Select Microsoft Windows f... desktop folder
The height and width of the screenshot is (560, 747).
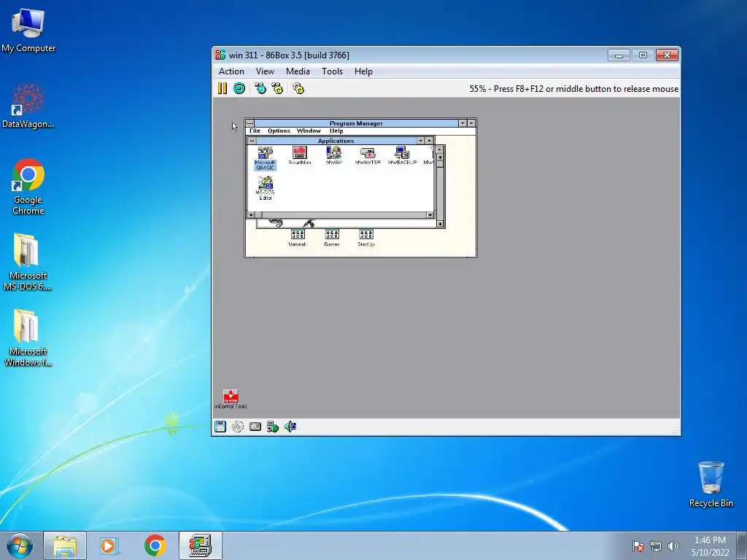pyautogui.click(x=28, y=338)
